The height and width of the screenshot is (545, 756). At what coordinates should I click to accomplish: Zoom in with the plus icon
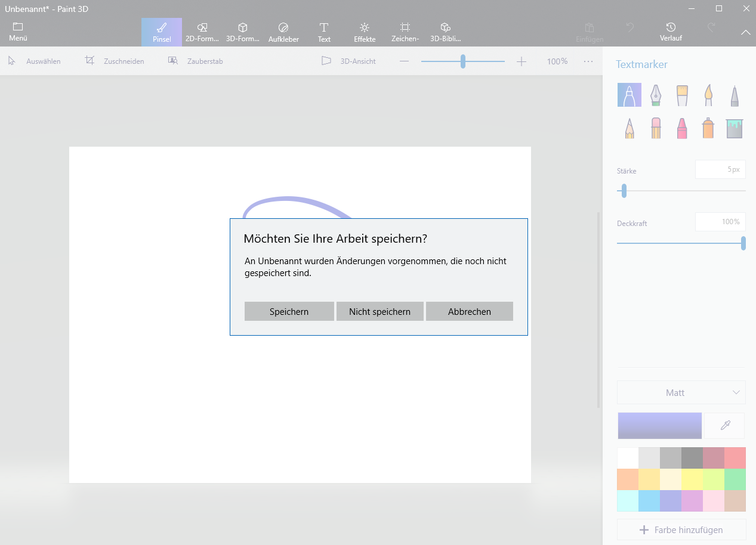(x=522, y=61)
